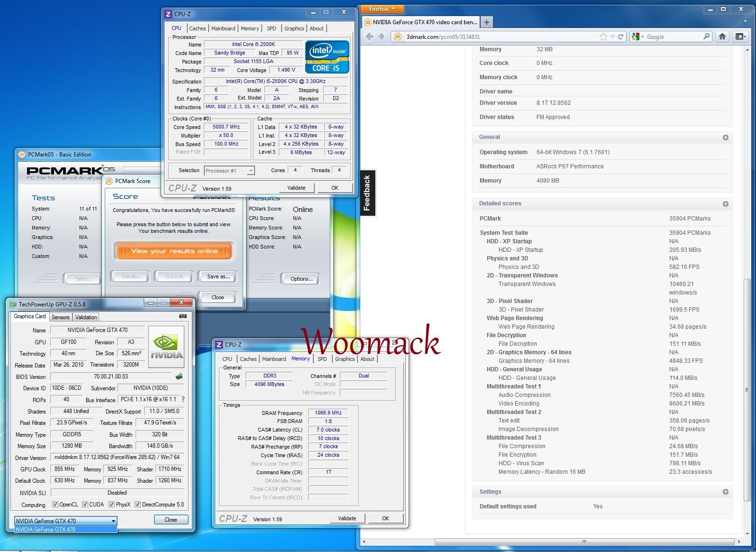The image size is (756, 552).
Task: Click the Firefox home icon
Action: tap(722, 37)
